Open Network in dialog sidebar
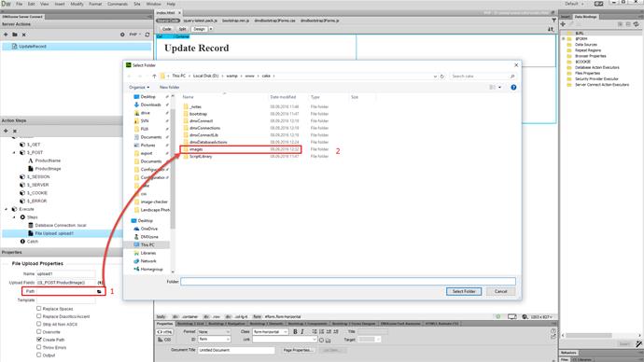Image resolution: width=644 pixels, height=362 pixels. pos(147,261)
